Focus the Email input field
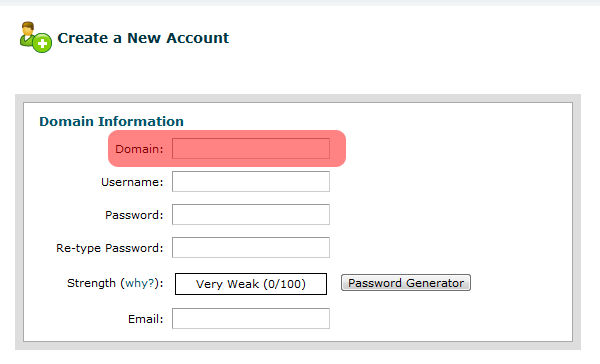The height and width of the screenshot is (364, 600). 251,318
